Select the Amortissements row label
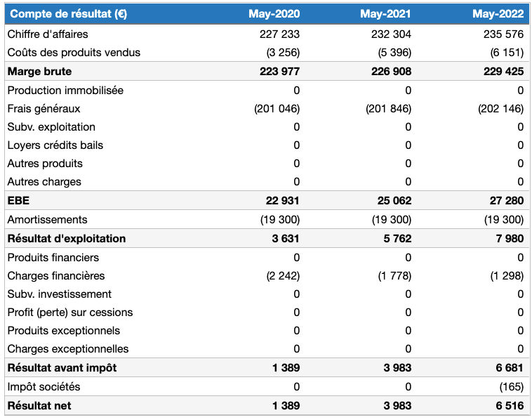 [x=47, y=219]
